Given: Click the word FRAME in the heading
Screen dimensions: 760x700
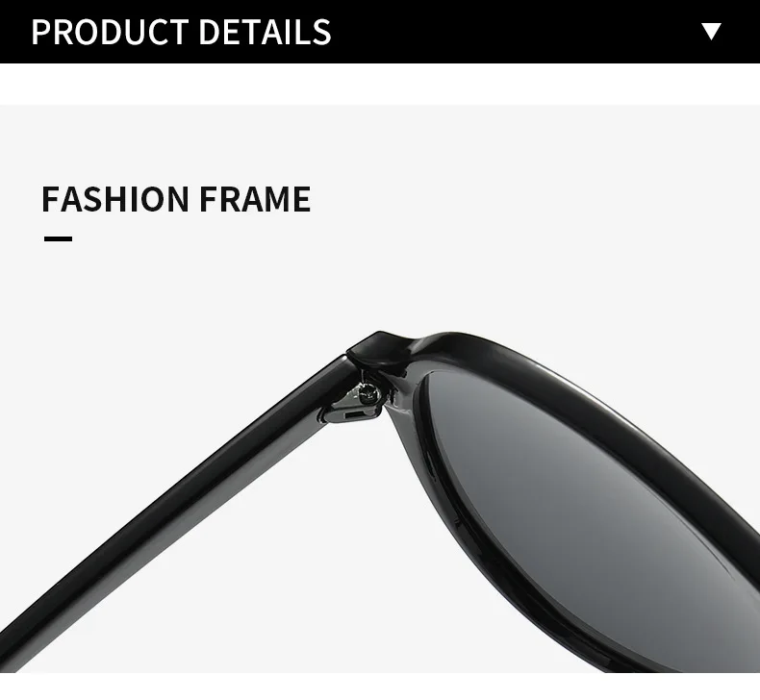Looking at the screenshot, I should (x=255, y=199).
